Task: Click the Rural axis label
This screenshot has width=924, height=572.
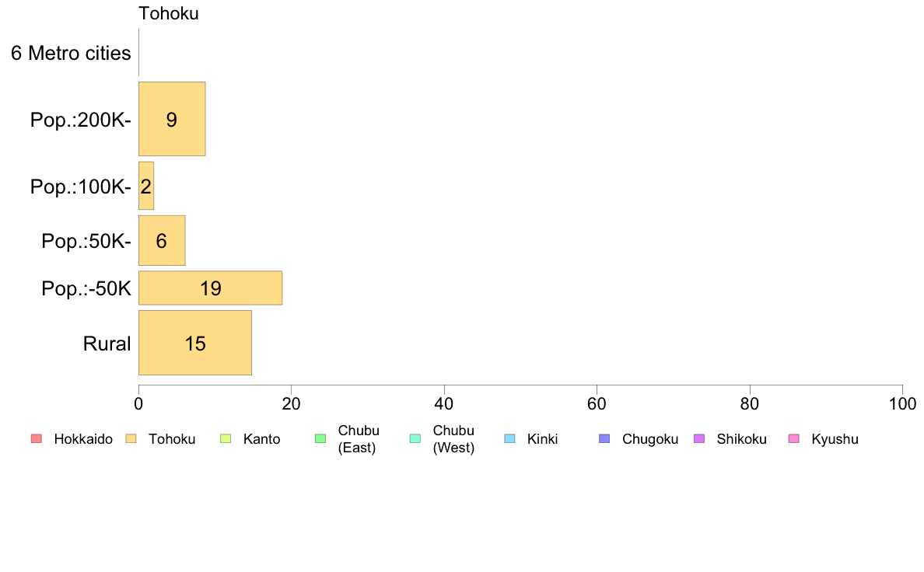Action: (x=107, y=344)
